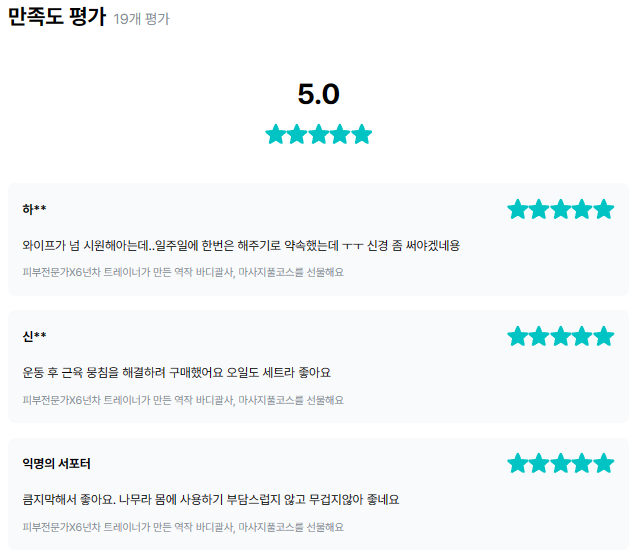Click the 만족도 평가 heading
Screen dimensions: 641x560
56,18
